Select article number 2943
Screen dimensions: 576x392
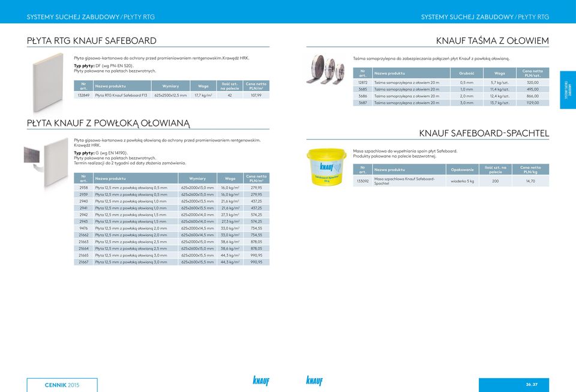coord(83,221)
